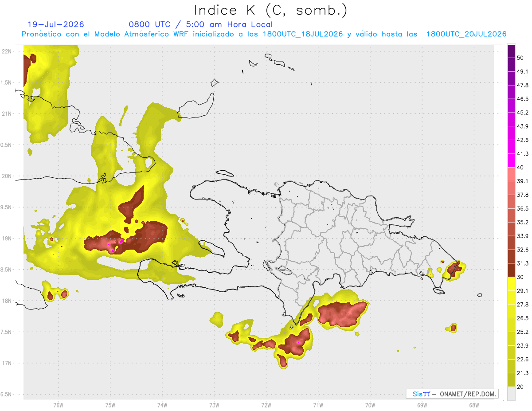Click the legend value "36.5"

[x=522, y=209]
